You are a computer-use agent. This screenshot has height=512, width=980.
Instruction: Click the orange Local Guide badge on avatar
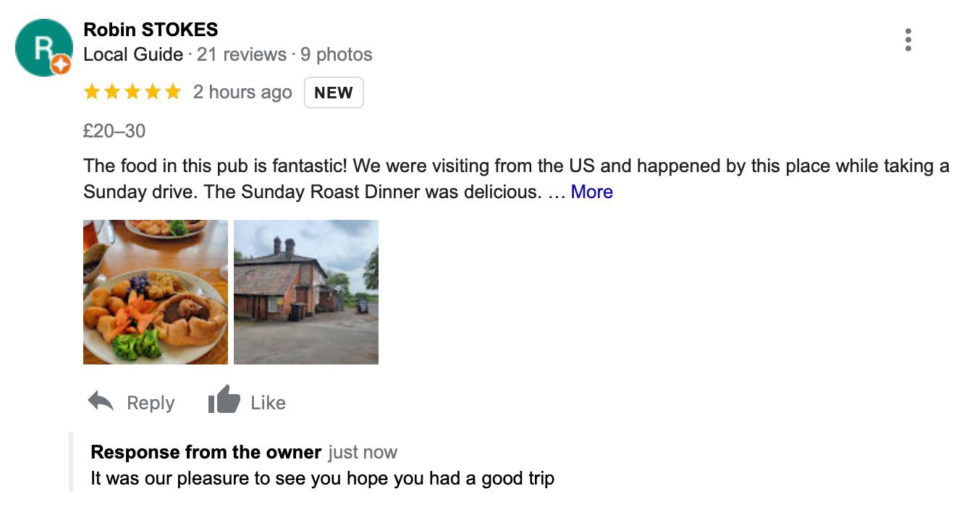tap(61, 65)
